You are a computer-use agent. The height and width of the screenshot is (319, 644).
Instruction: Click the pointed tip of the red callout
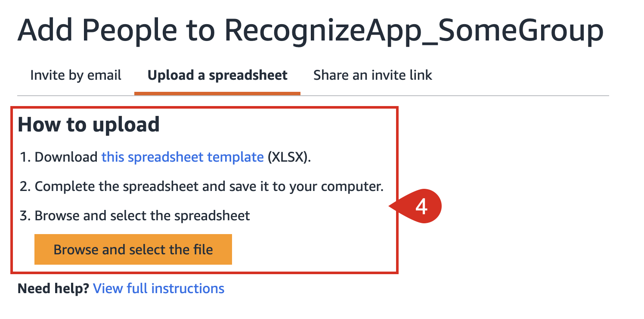pos(391,207)
